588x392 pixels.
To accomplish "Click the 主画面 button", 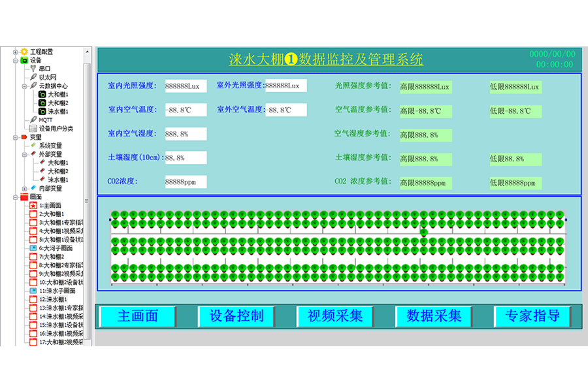I will point(138,316).
